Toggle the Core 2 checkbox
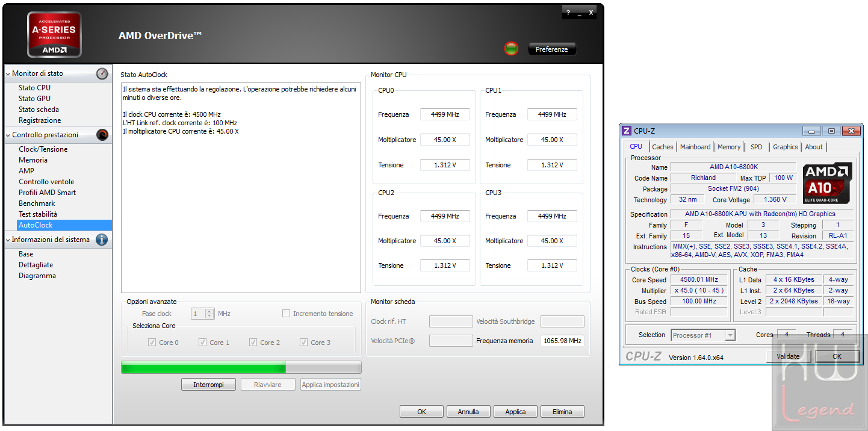 (x=253, y=343)
